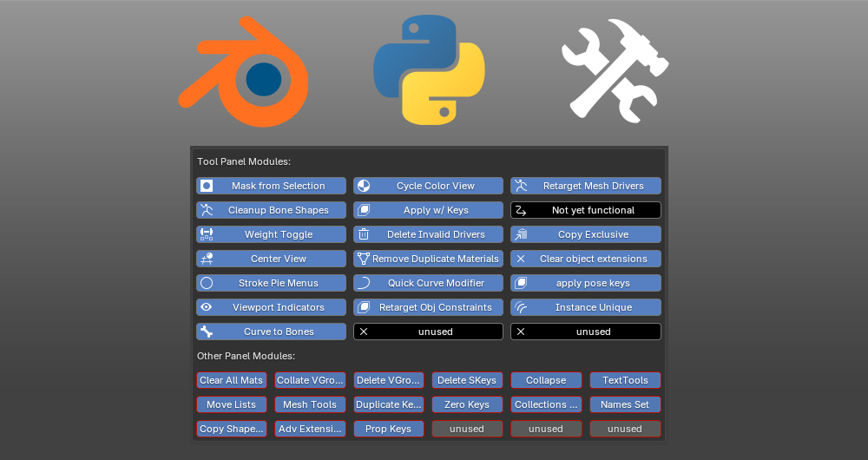Toggle the Duplicate Ke... module
This screenshot has height=460, width=868.
[x=389, y=404]
